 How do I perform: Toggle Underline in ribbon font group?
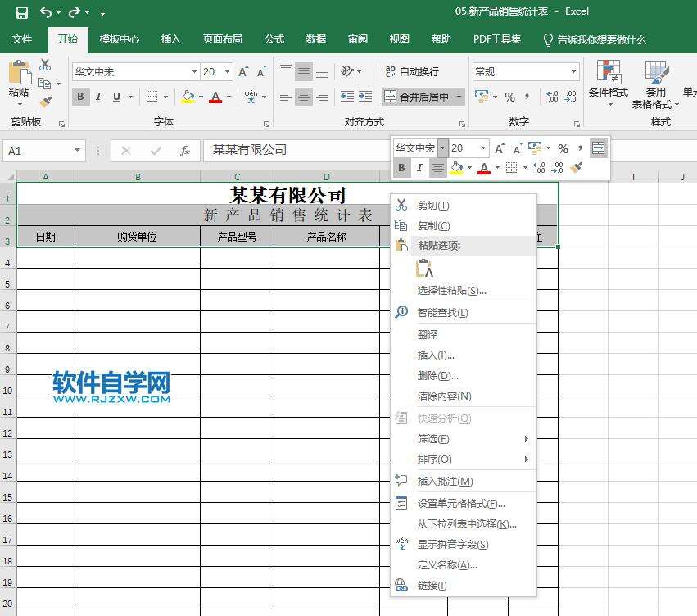[116, 97]
